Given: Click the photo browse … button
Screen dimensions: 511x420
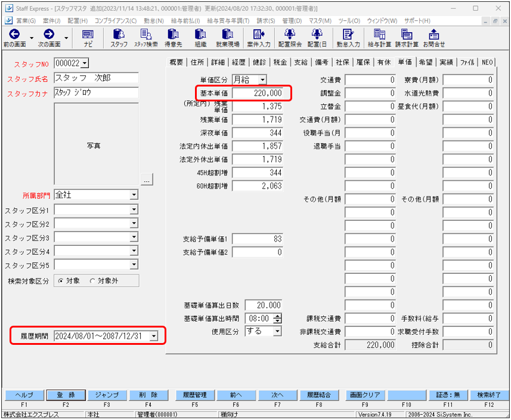Looking at the screenshot, I should point(147,180).
